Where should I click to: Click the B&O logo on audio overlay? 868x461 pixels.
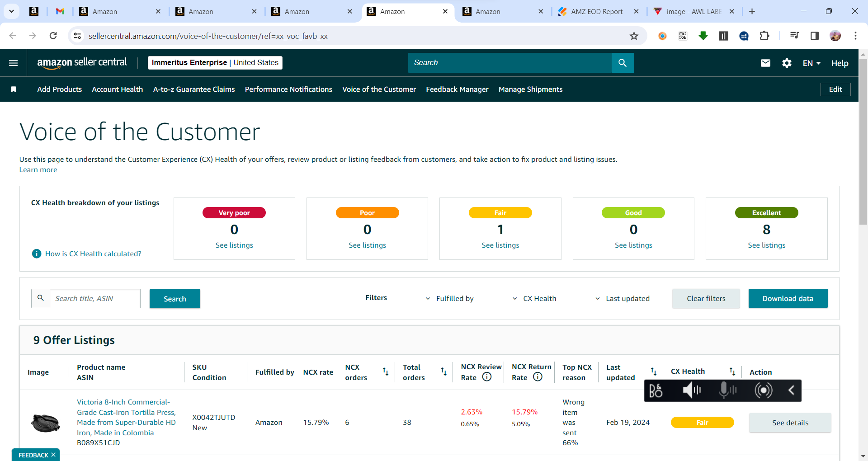coord(656,390)
